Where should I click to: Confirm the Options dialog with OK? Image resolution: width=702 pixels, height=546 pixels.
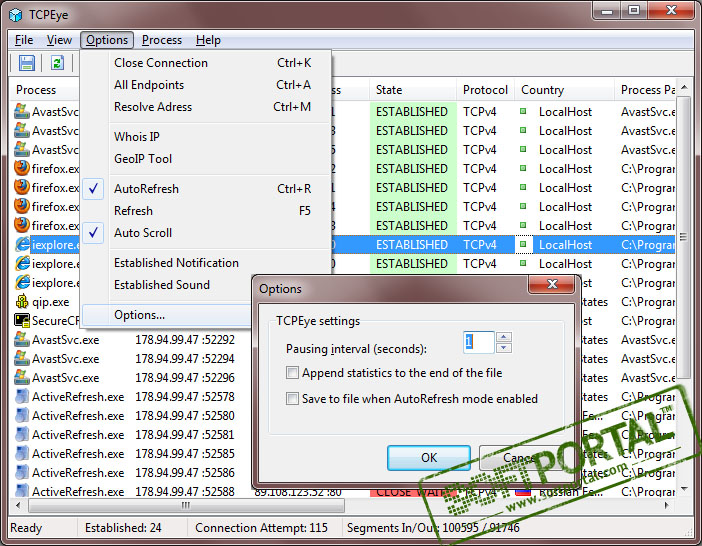click(x=428, y=457)
